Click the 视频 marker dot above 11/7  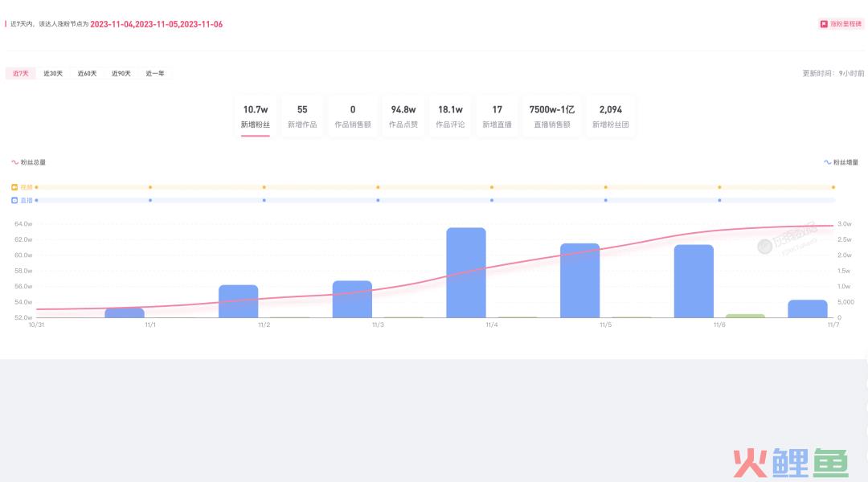coord(833,187)
